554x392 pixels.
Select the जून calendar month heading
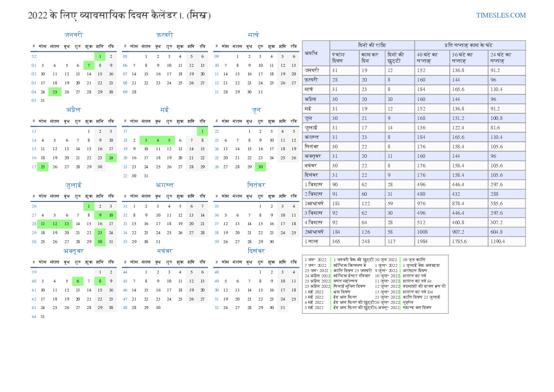pos(256,109)
